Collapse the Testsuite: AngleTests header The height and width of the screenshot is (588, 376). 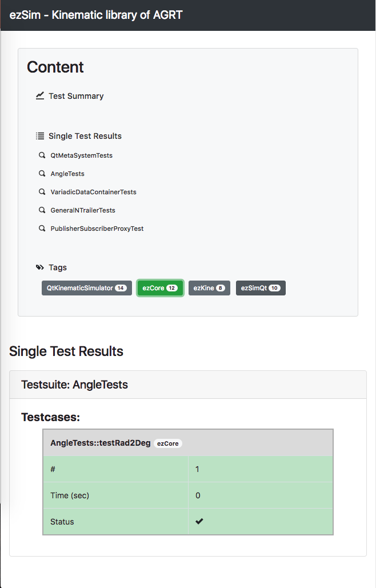pyautogui.click(x=188, y=385)
